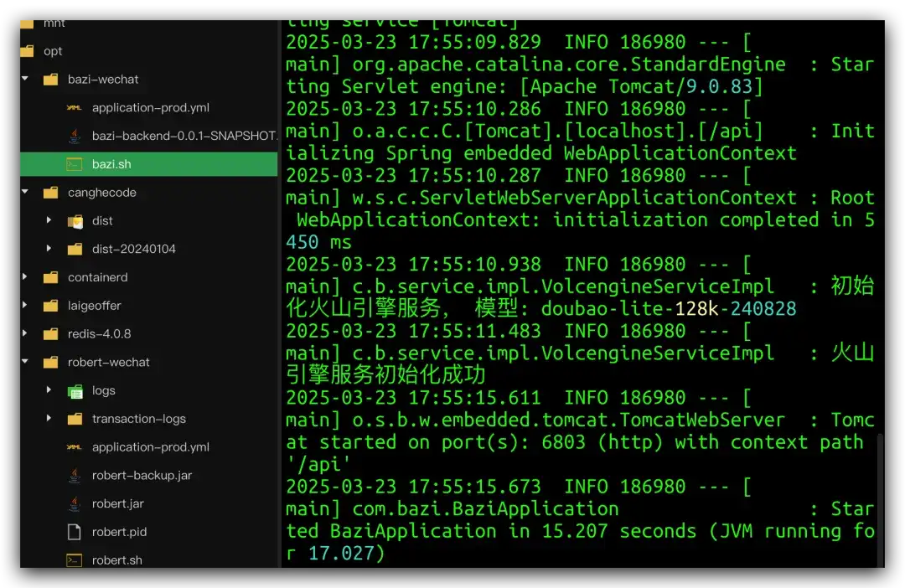Click the dist folder icon under canghecode

coord(75,221)
